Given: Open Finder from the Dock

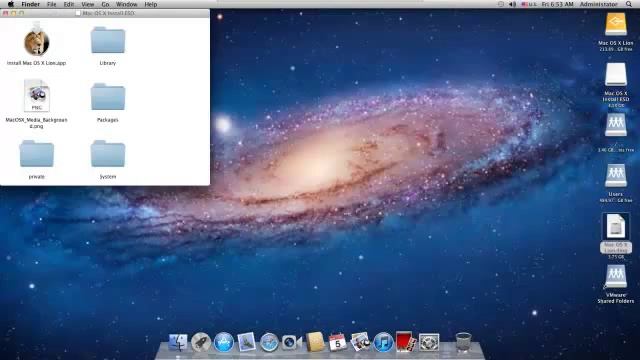Looking at the screenshot, I should click(178, 342).
